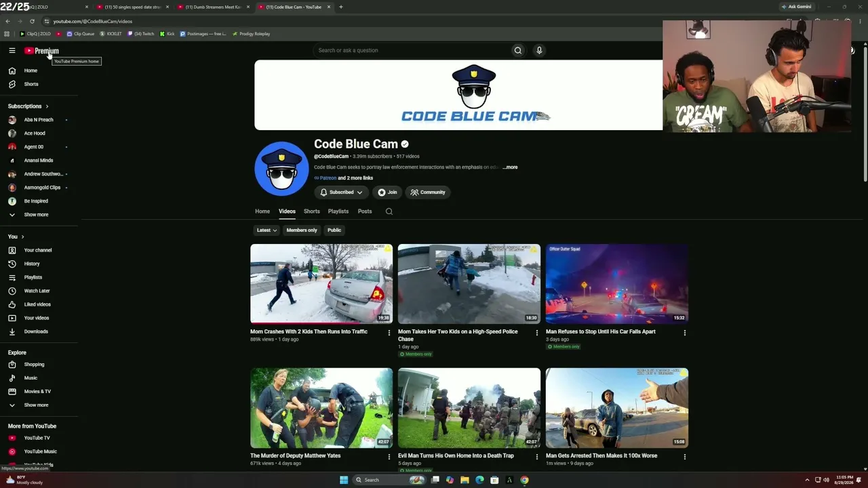Click the Windows Start button
868x488 pixels.
click(x=344, y=480)
